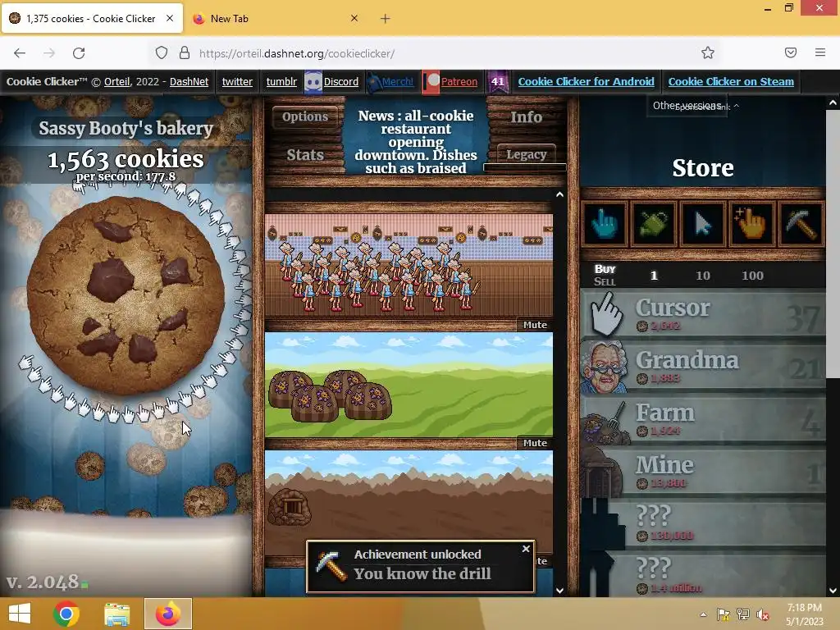Click the big chocolate chip cookie
Viewport: 840px width, 630px height.
pyautogui.click(x=126, y=295)
